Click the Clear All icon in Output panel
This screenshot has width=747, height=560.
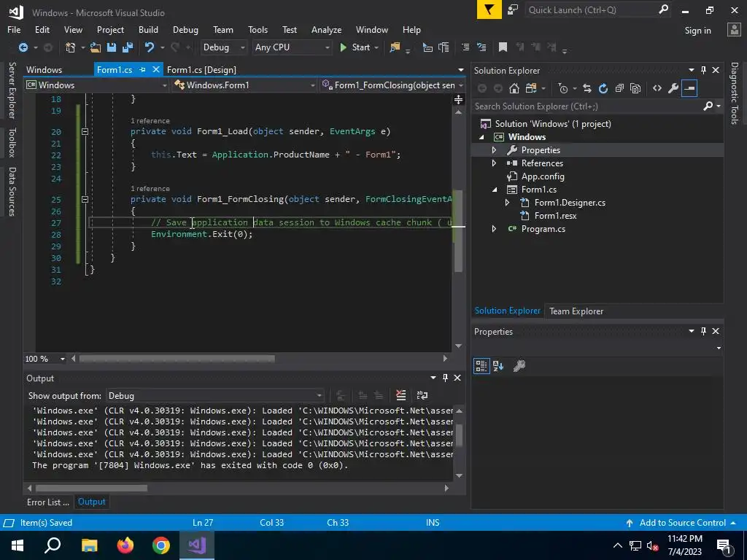coord(401,395)
